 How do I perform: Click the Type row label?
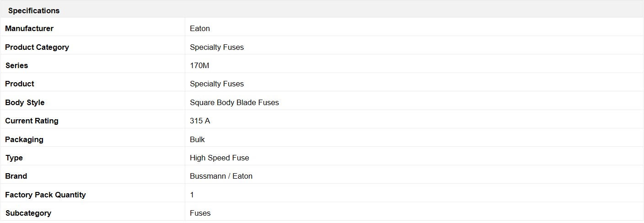point(14,158)
